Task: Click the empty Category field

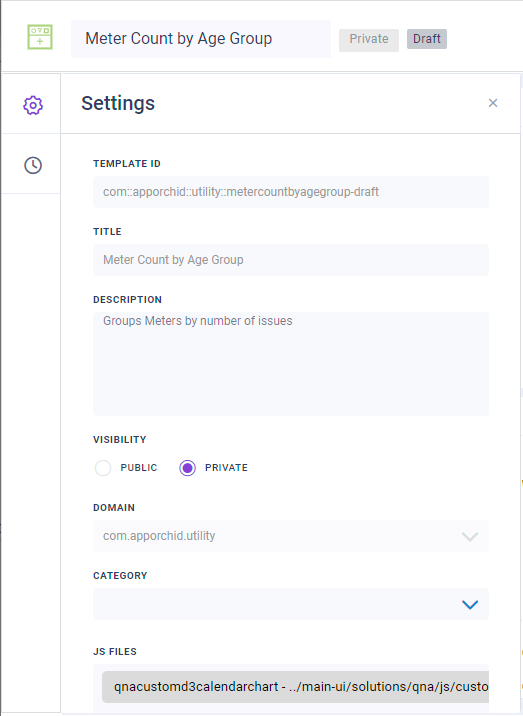Action: 291,605
